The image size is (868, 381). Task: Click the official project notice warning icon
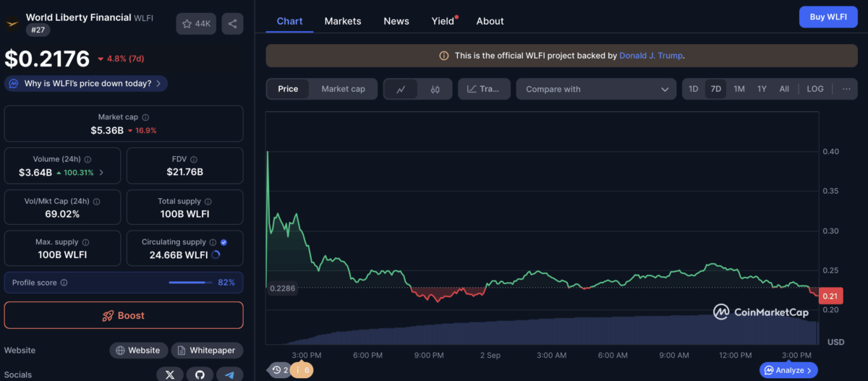444,56
